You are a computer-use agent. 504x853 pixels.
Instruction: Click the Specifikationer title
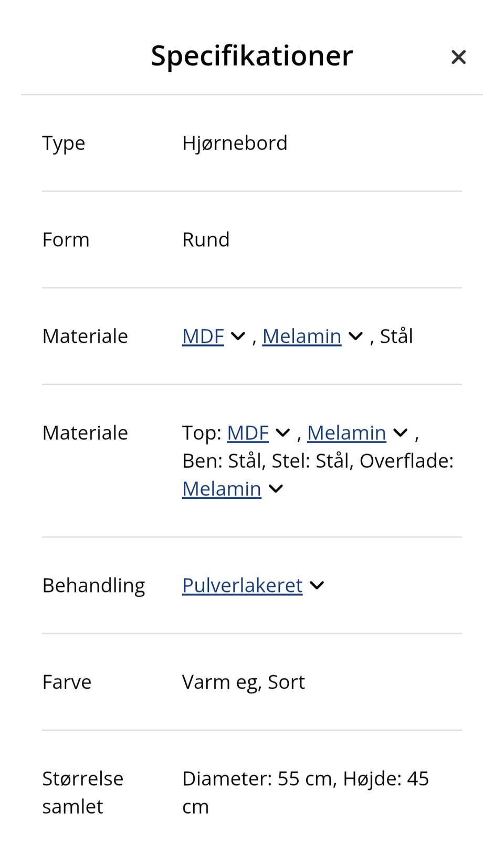coord(252,55)
